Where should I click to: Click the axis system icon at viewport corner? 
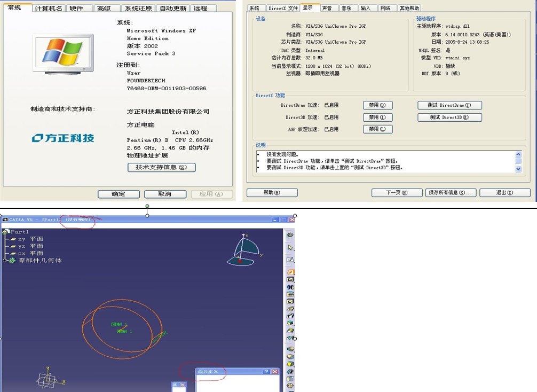50,378
